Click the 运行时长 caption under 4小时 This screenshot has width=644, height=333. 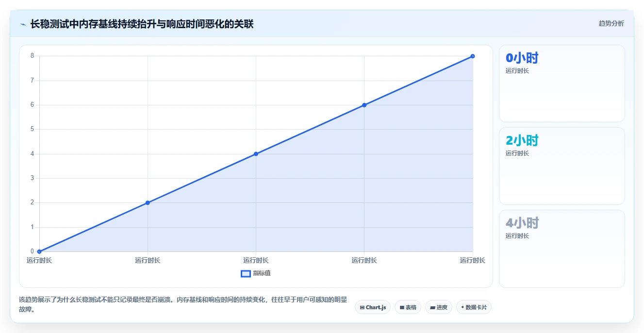click(517, 236)
